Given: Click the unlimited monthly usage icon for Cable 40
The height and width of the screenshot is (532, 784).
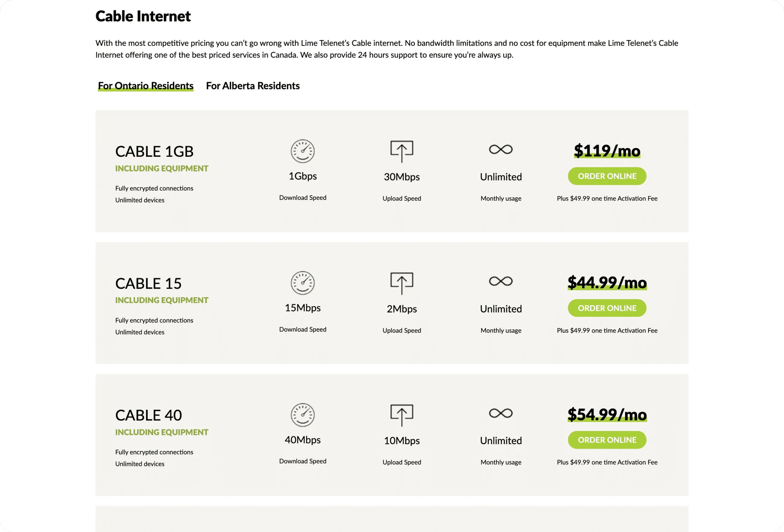Looking at the screenshot, I should click(500, 413).
